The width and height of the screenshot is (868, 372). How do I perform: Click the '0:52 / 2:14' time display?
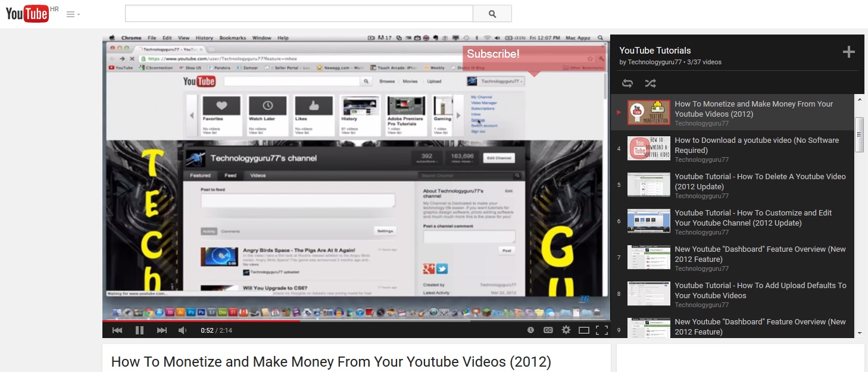216,330
